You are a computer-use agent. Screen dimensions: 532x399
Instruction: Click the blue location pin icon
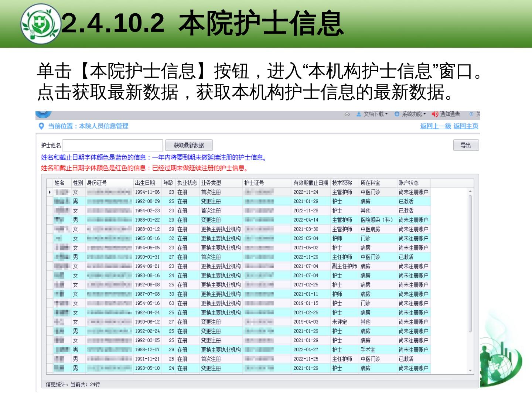(x=42, y=126)
